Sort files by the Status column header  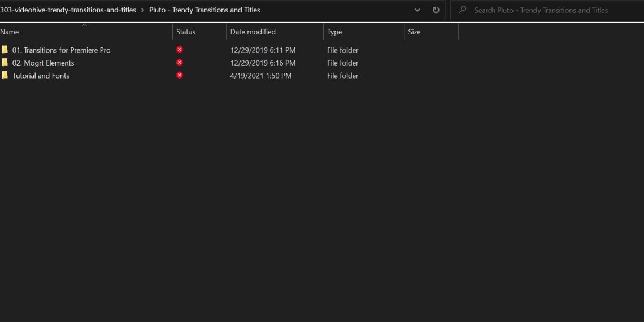[x=186, y=32]
